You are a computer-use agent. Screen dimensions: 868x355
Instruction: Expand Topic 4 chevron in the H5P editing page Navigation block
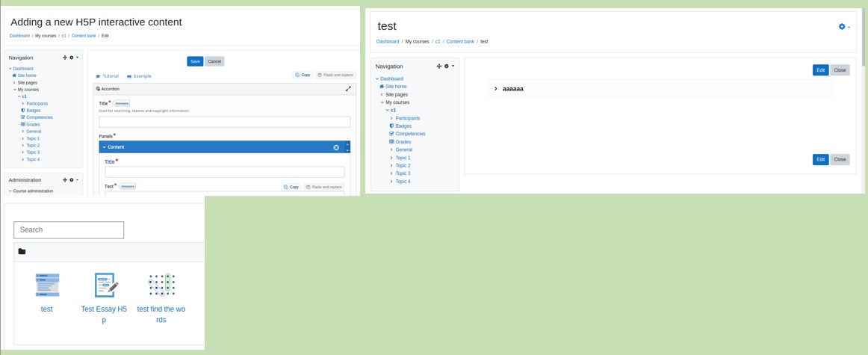[22, 159]
